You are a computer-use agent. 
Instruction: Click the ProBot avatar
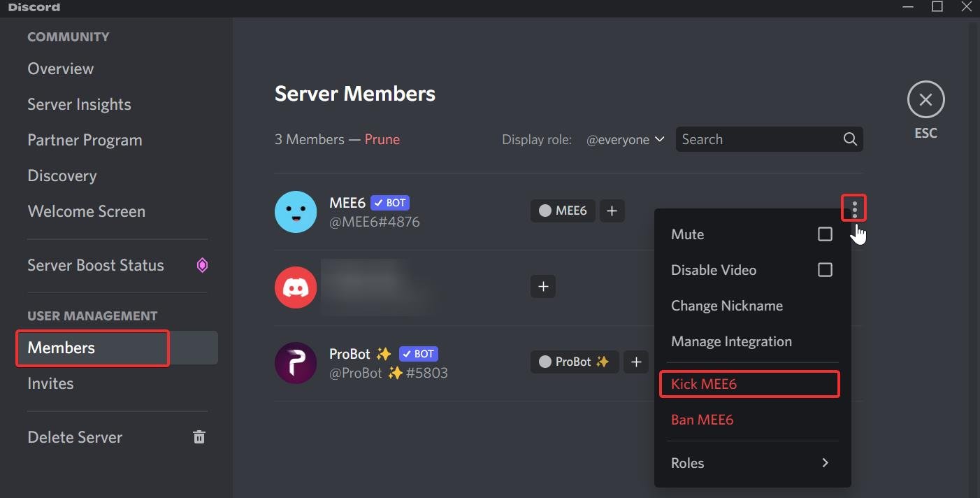[x=296, y=363]
